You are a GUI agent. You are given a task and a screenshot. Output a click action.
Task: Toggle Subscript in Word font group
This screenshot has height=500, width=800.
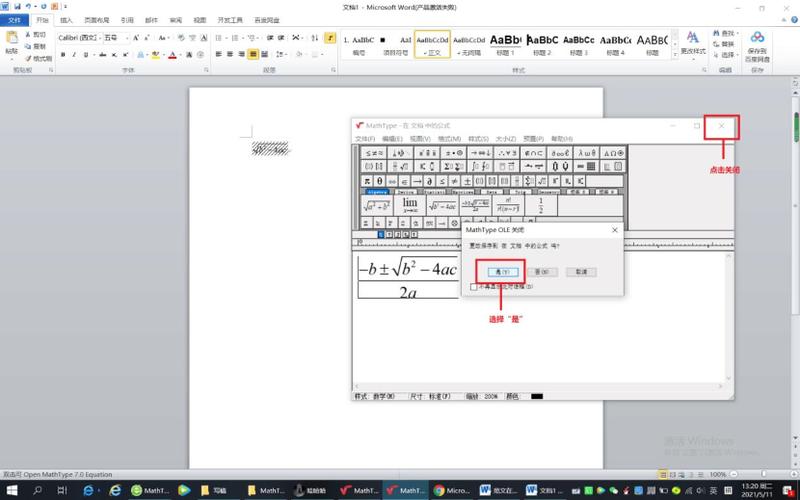pyautogui.click(x=114, y=54)
